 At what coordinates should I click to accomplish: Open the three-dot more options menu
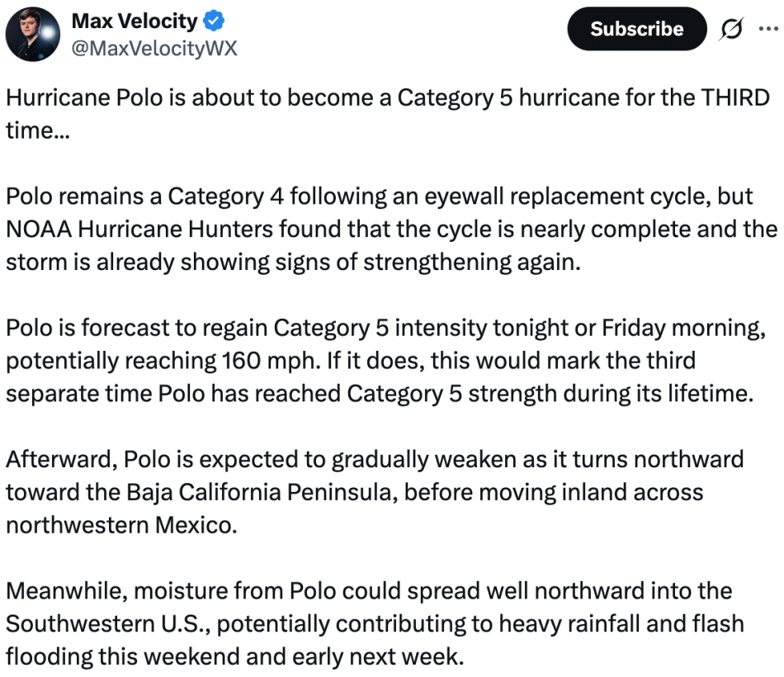769,29
